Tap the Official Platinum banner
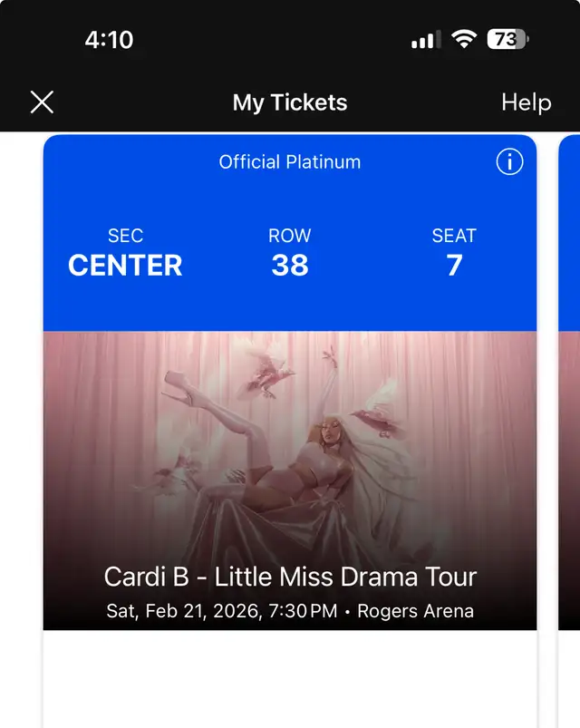This screenshot has height=728, width=580. (288, 162)
